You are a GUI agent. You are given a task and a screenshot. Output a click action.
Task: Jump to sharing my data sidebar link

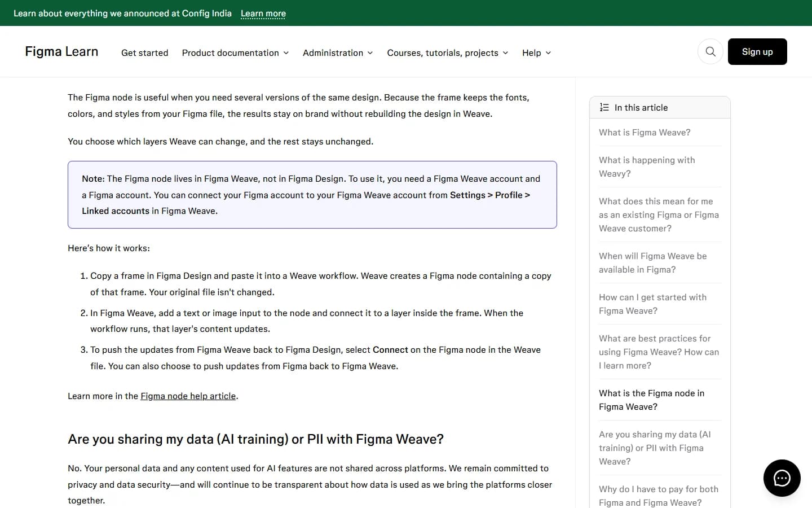[x=655, y=448]
